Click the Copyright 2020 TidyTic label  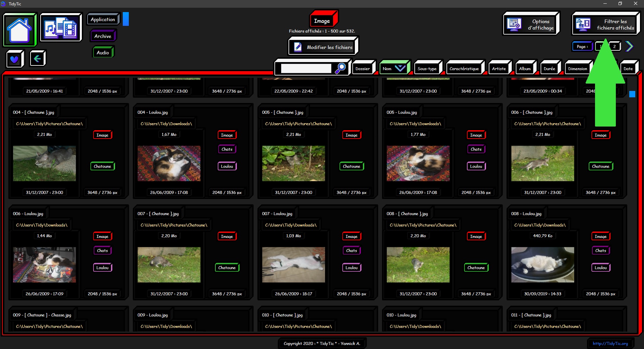pyautogui.click(x=322, y=343)
